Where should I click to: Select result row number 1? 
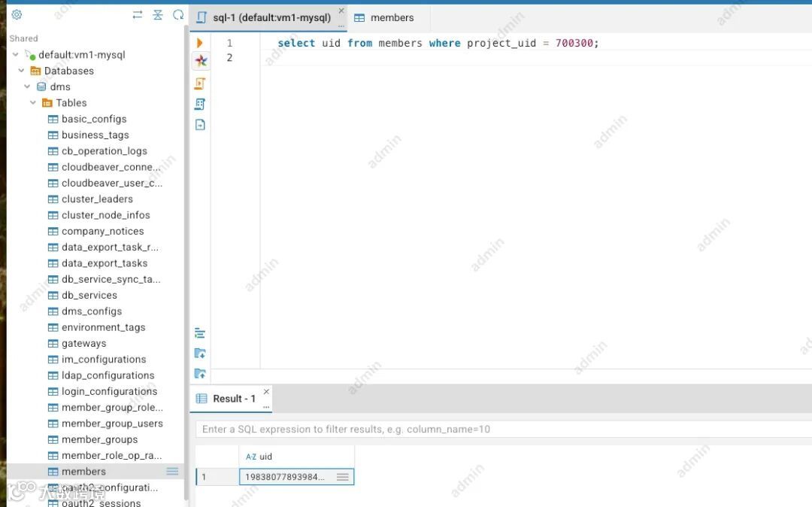[x=217, y=477]
